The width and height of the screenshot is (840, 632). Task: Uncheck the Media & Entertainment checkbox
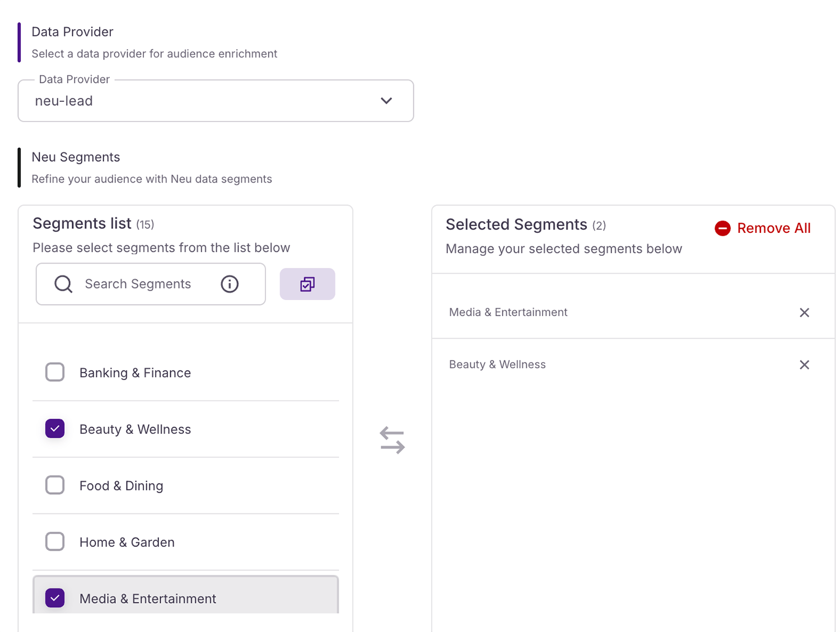point(54,598)
